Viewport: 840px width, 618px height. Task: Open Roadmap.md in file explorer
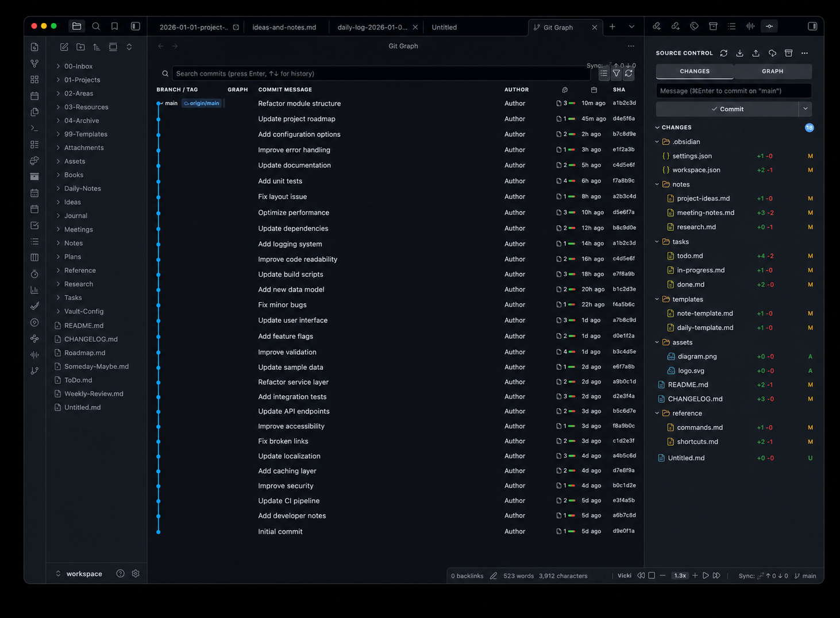(84, 353)
